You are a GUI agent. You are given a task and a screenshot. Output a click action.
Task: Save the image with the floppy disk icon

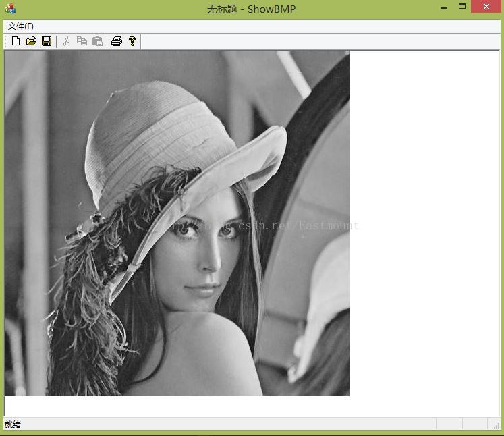pyautogui.click(x=47, y=41)
